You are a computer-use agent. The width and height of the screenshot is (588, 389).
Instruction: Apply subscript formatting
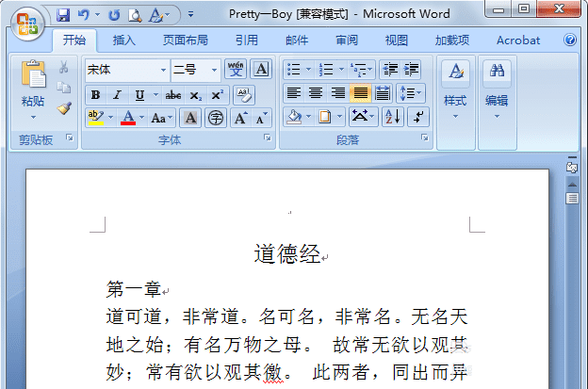(195, 95)
